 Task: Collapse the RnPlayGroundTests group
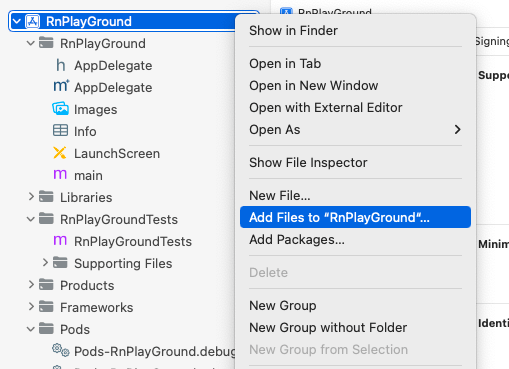click(31, 219)
